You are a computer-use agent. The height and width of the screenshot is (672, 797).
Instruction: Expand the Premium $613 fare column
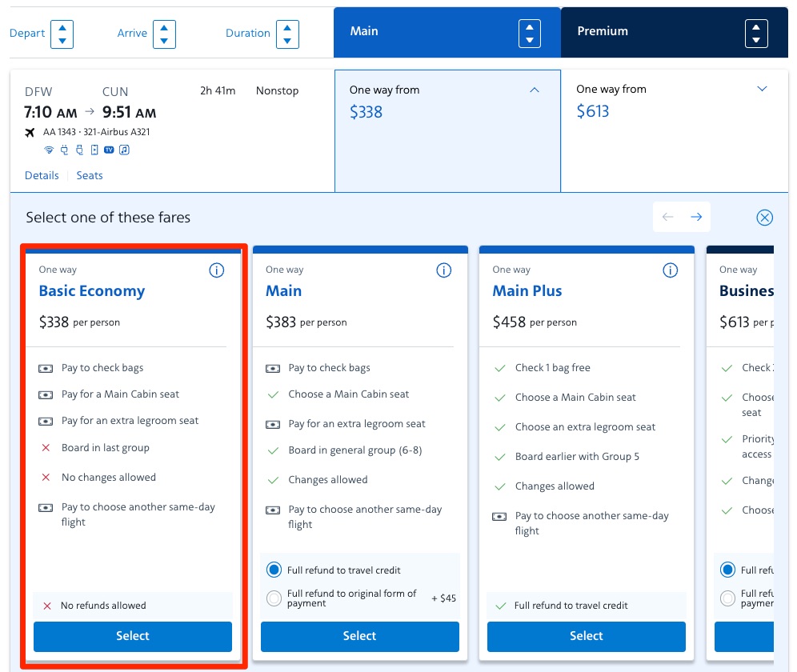pos(762,90)
